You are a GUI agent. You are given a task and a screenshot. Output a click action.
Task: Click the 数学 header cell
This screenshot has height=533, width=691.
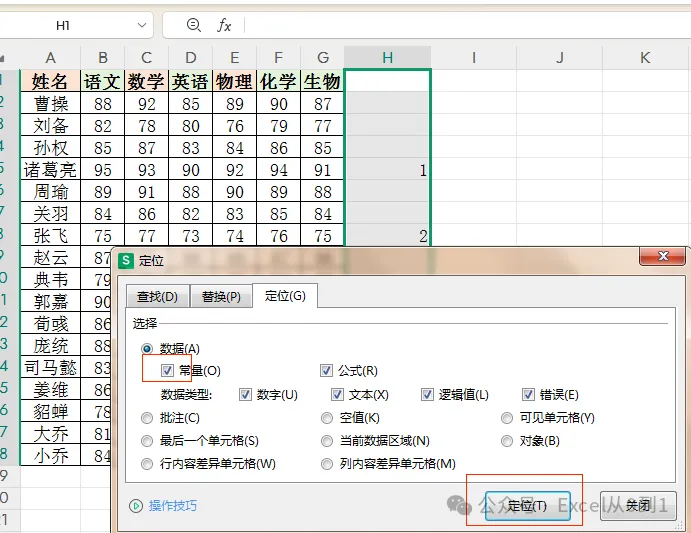pos(147,81)
